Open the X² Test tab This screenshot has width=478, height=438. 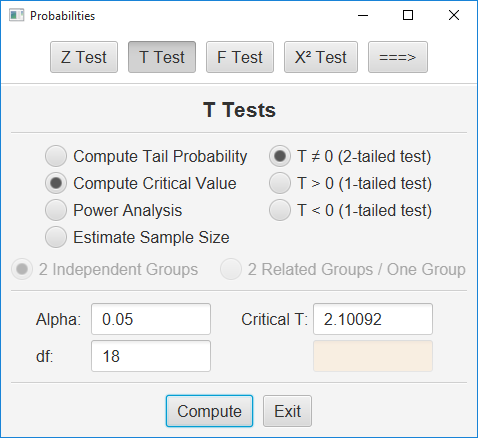tap(321, 57)
